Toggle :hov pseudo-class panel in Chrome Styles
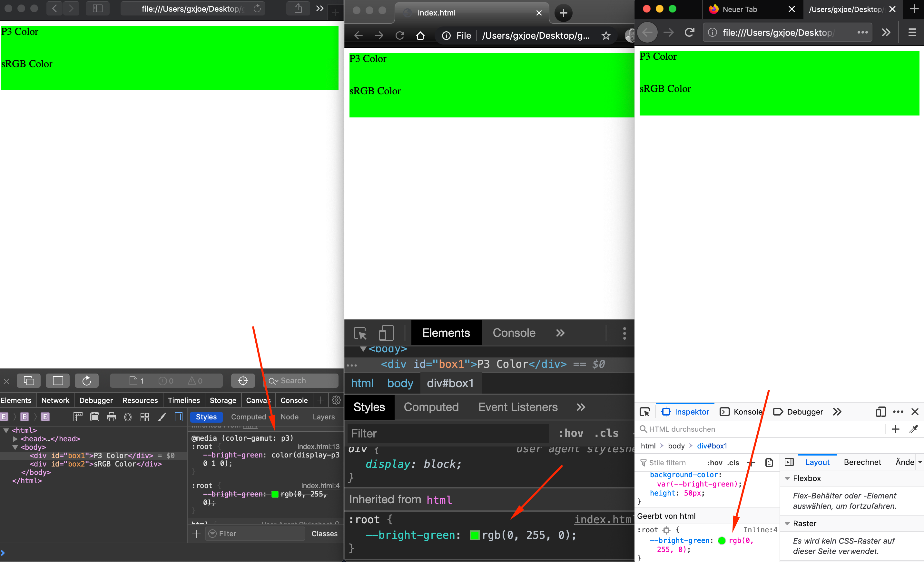 click(571, 433)
